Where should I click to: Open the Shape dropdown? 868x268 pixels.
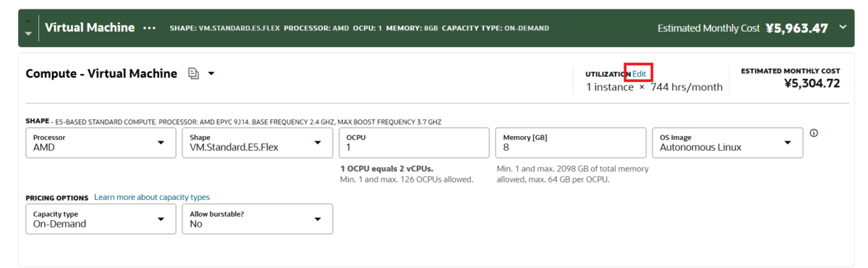click(257, 143)
